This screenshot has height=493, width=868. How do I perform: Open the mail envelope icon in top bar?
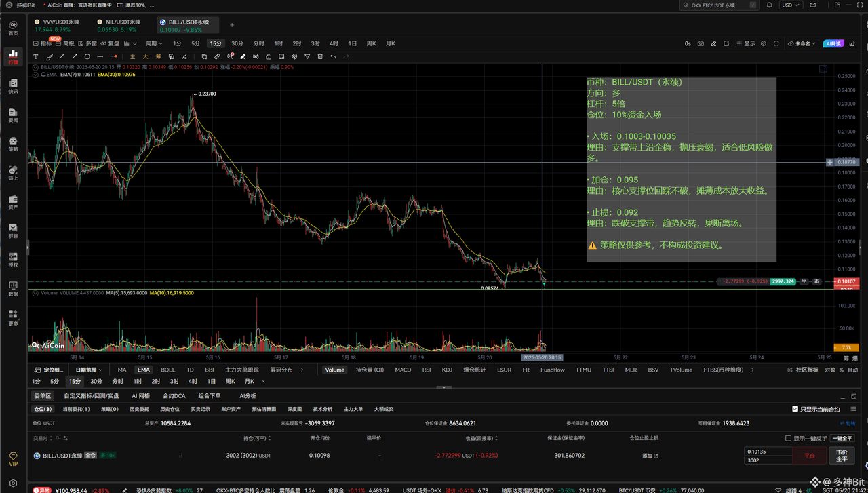(814, 5)
